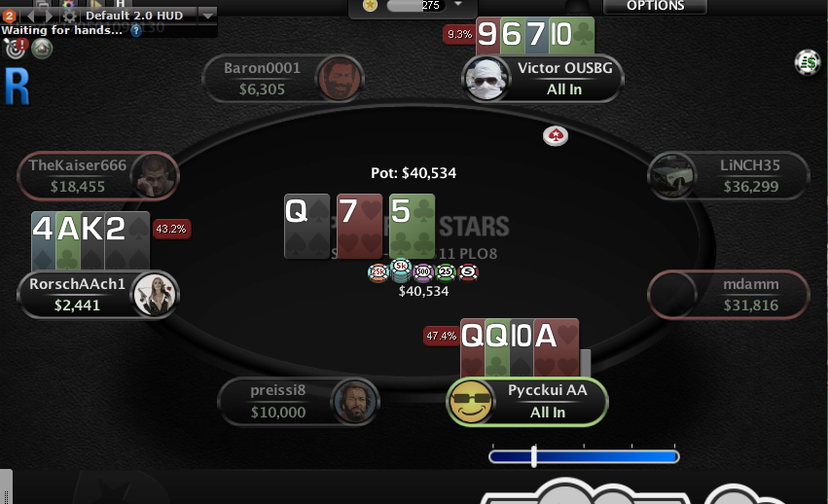The image size is (828, 504).
Task: Click Victor OUSBG avatar thumbnail
Action: click(x=486, y=79)
